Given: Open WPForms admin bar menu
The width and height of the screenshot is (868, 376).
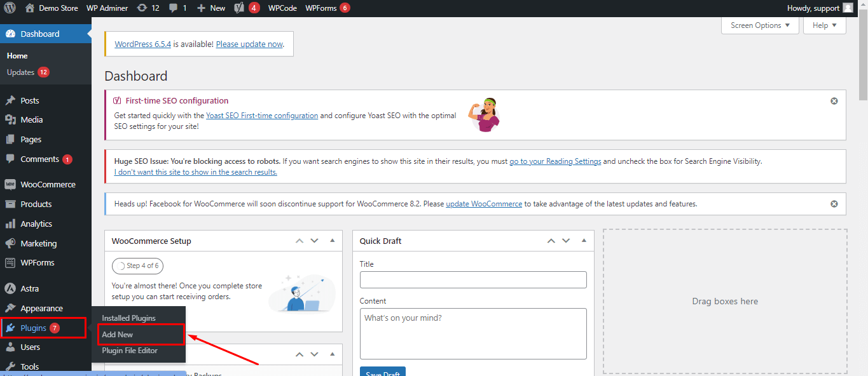Looking at the screenshot, I should pyautogui.click(x=327, y=8).
